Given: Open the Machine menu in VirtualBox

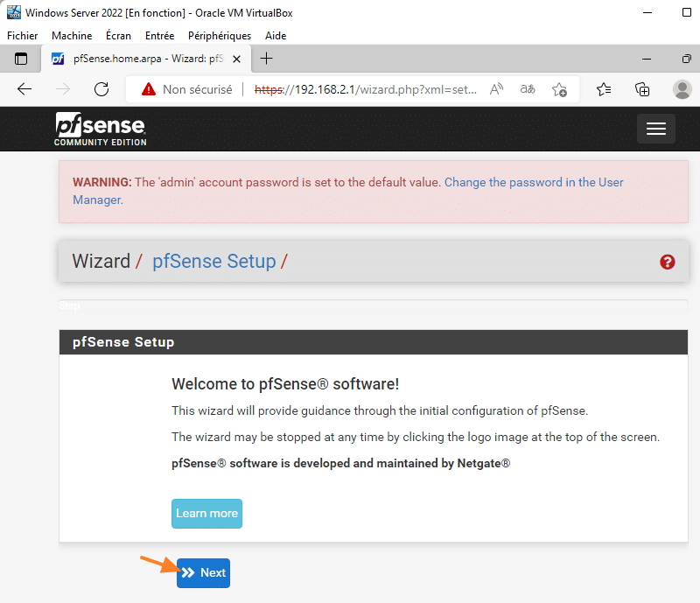Looking at the screenshot, I should click(x=72, y=36).
